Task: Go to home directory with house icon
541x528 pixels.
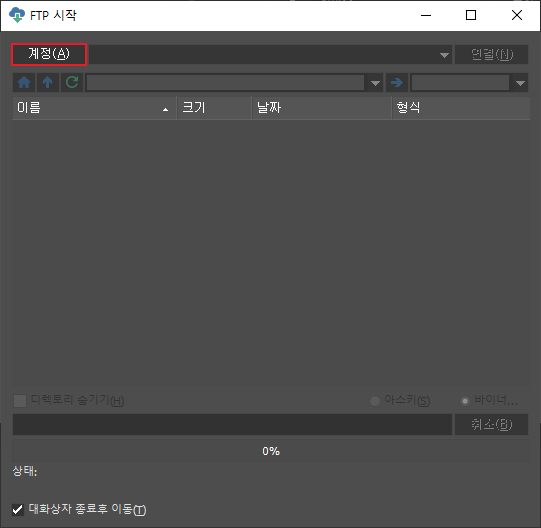Action: pos(24,82)
